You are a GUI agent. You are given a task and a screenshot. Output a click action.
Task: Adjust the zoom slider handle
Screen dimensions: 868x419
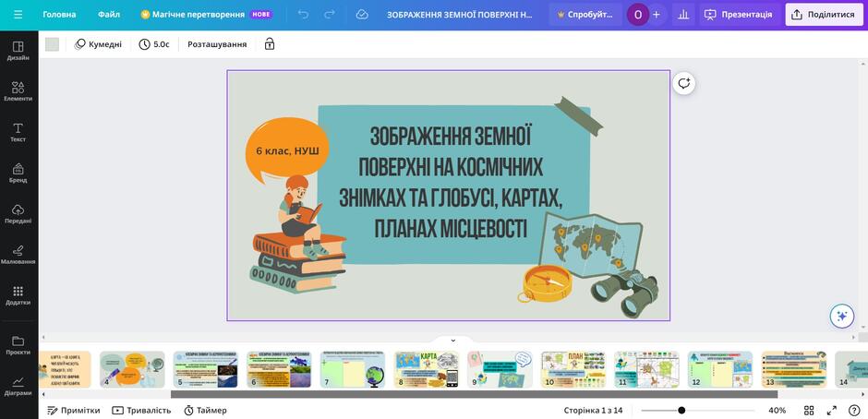(x=681, y=410)
